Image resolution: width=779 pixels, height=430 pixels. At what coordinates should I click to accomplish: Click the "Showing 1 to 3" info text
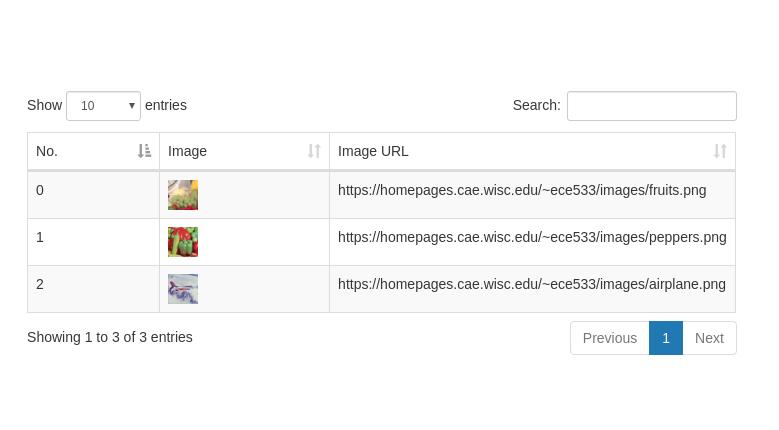110,337
